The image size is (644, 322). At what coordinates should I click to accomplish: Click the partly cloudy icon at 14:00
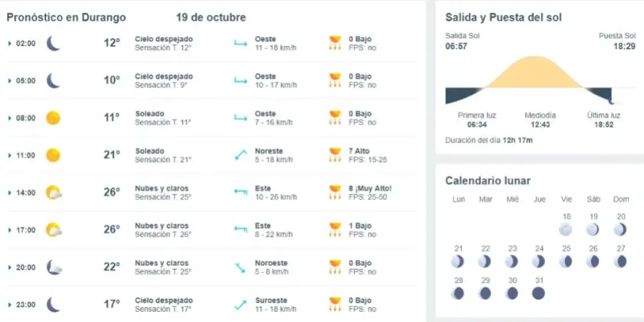point(53,192)
